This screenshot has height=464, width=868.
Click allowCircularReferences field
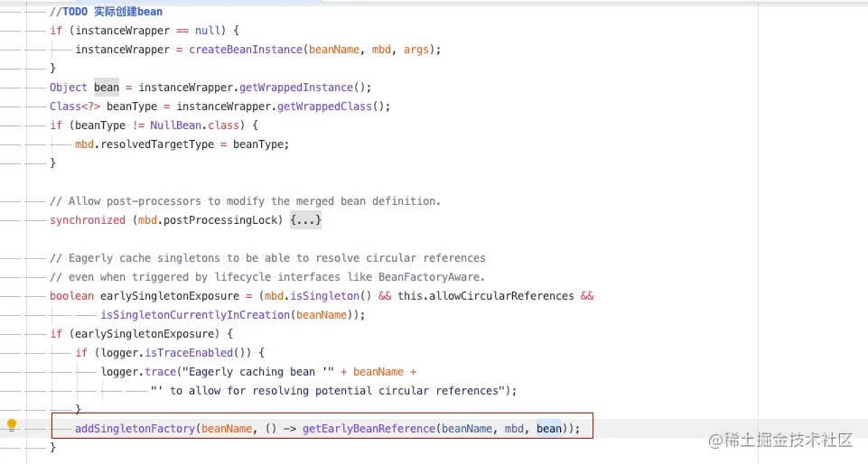pos(501,296)
